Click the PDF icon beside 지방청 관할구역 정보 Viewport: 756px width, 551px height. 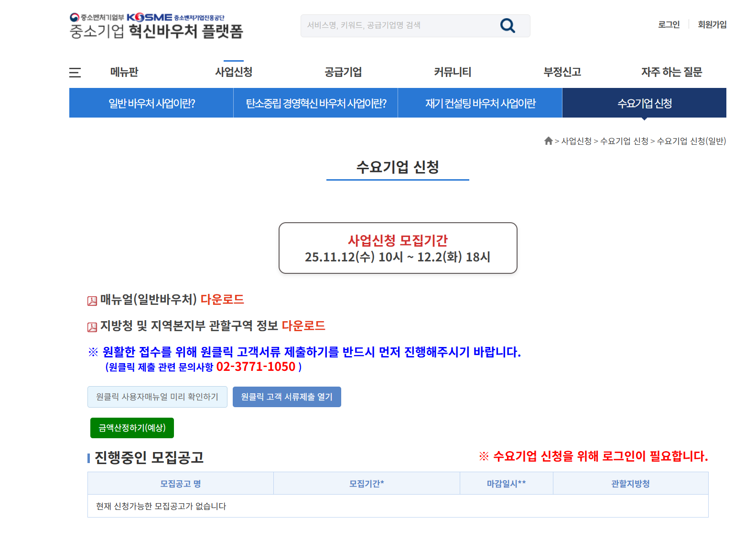pos(92,327)
